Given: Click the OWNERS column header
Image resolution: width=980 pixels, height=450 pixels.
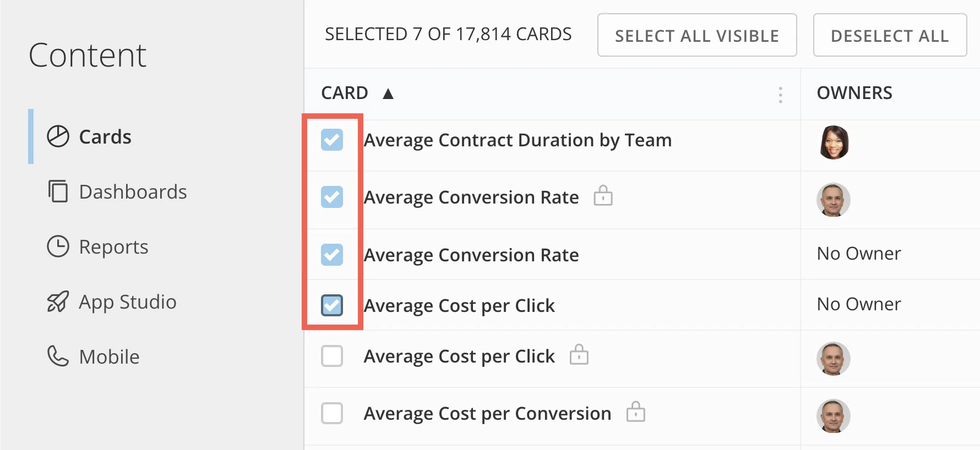Looking at the screenshot, I should pyautogui.click(x=854, y=93).
